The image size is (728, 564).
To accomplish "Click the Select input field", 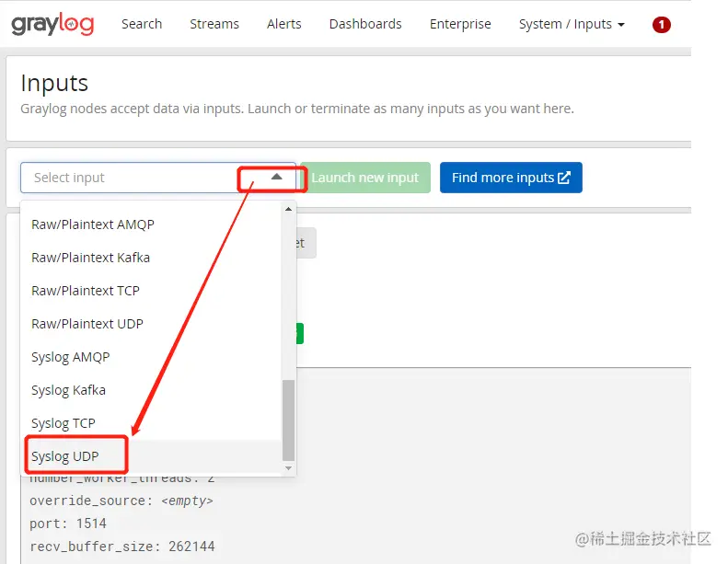I will pyautogui.click(x=158, y=178).
